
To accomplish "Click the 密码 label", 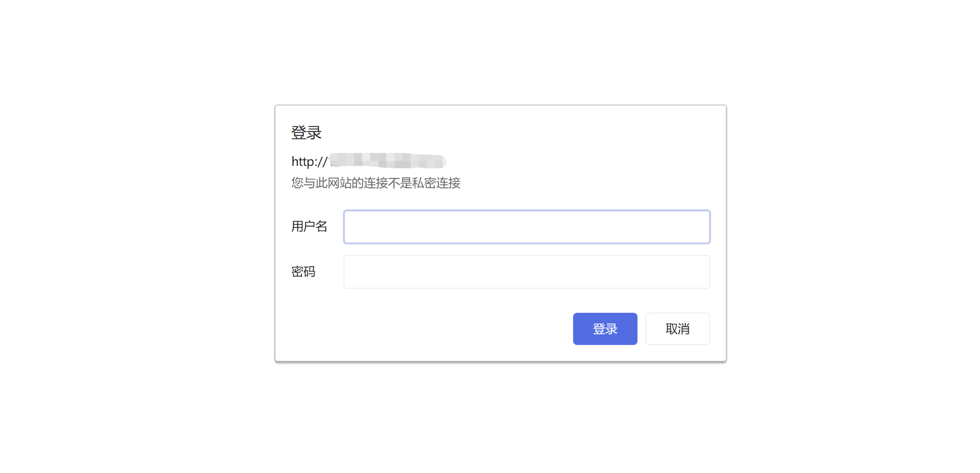I will [x=303, y=272].
